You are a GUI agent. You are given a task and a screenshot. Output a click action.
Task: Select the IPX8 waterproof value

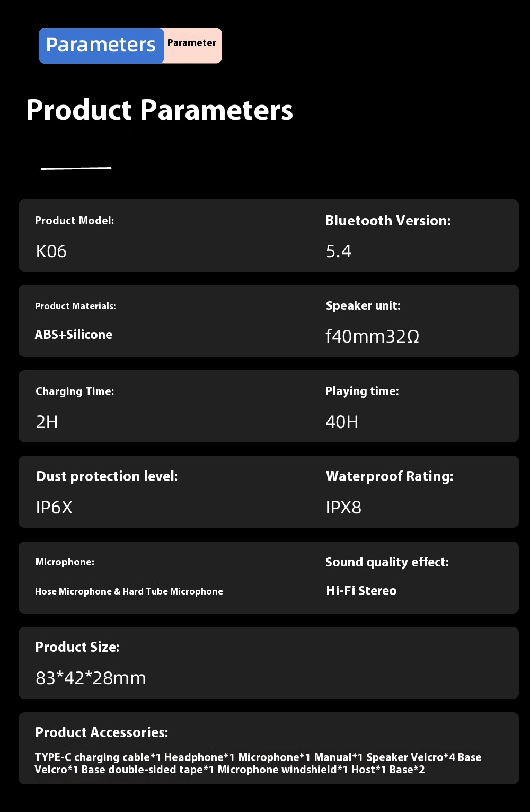click(343, 508)
